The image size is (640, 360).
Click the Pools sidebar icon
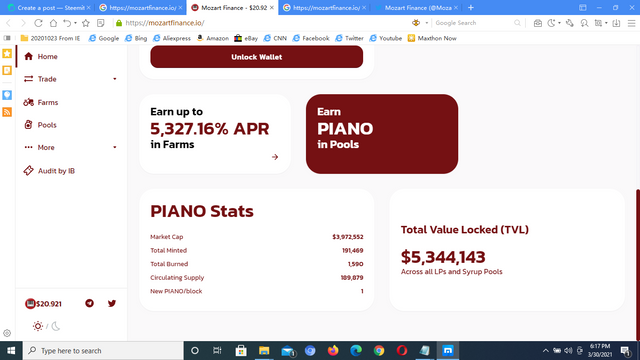click(x=28, y=124)
